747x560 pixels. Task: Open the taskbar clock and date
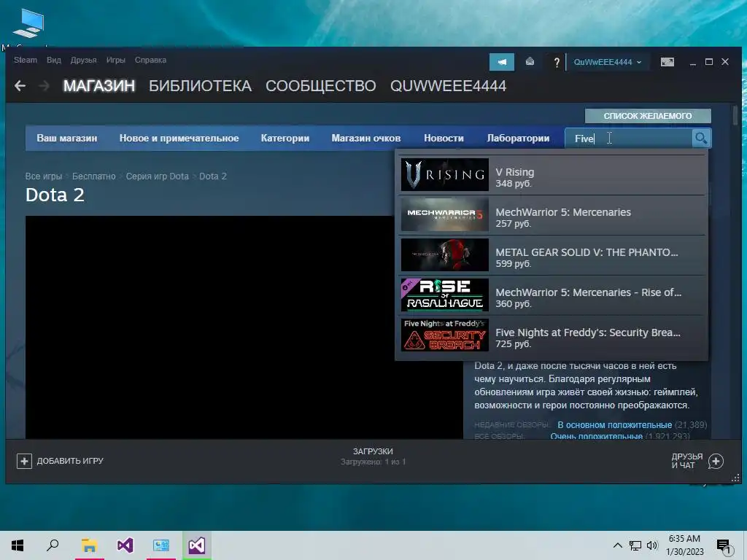tap(684, 545)
